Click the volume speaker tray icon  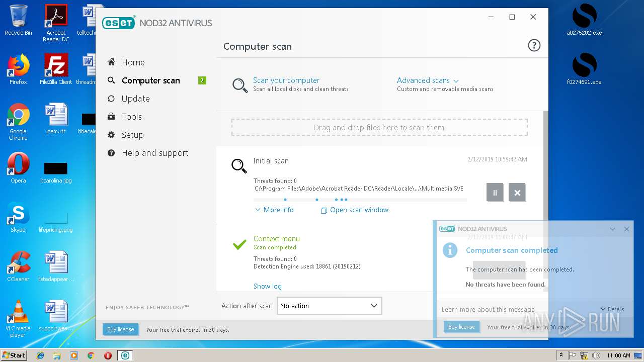596,355
